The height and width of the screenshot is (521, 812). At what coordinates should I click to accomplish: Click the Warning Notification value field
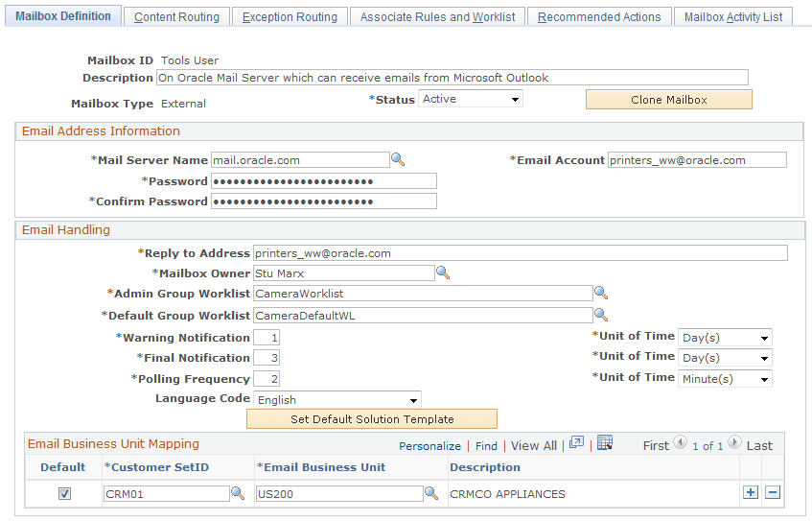(267, 338)
